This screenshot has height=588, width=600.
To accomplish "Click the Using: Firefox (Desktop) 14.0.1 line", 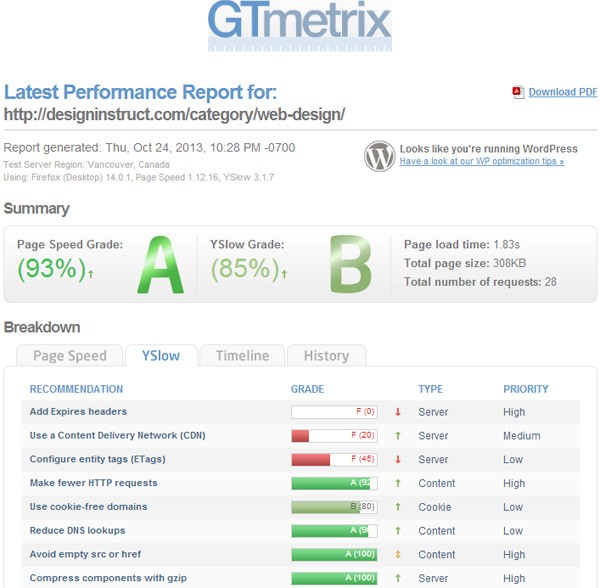I will point(139,178).
